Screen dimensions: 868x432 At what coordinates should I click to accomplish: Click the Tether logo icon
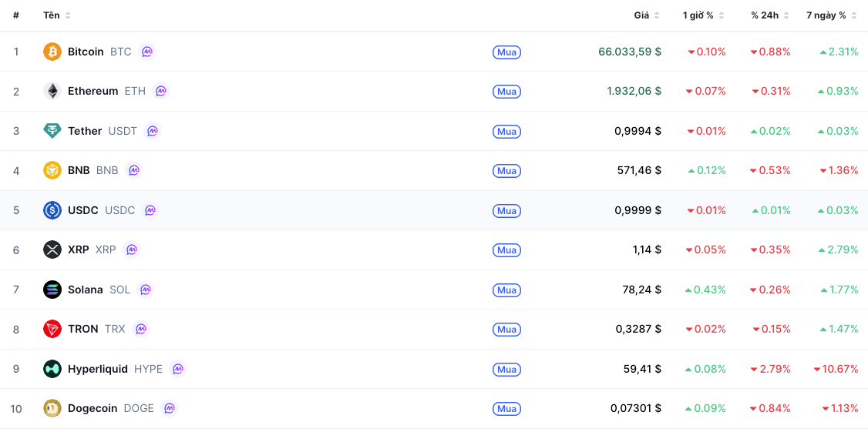tap(52, 131)
